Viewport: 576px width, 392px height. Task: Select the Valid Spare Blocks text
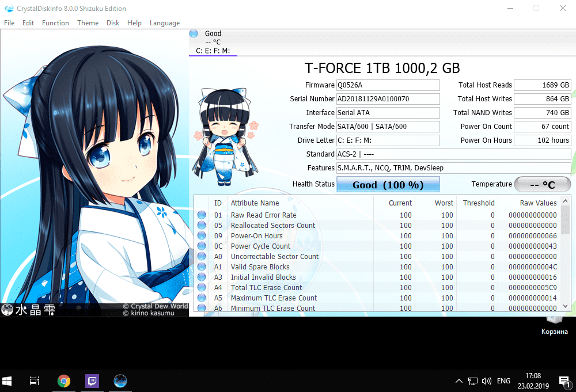260,267
